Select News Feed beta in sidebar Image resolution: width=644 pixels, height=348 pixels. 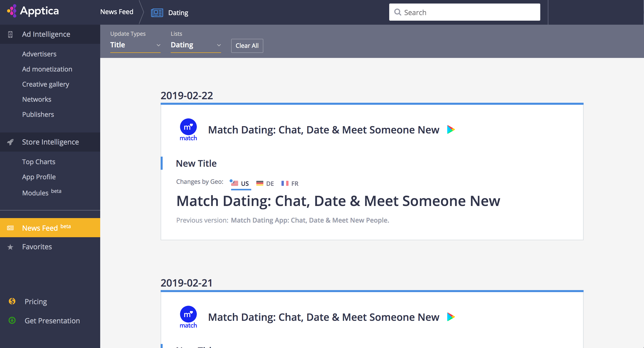pos(50,228)
